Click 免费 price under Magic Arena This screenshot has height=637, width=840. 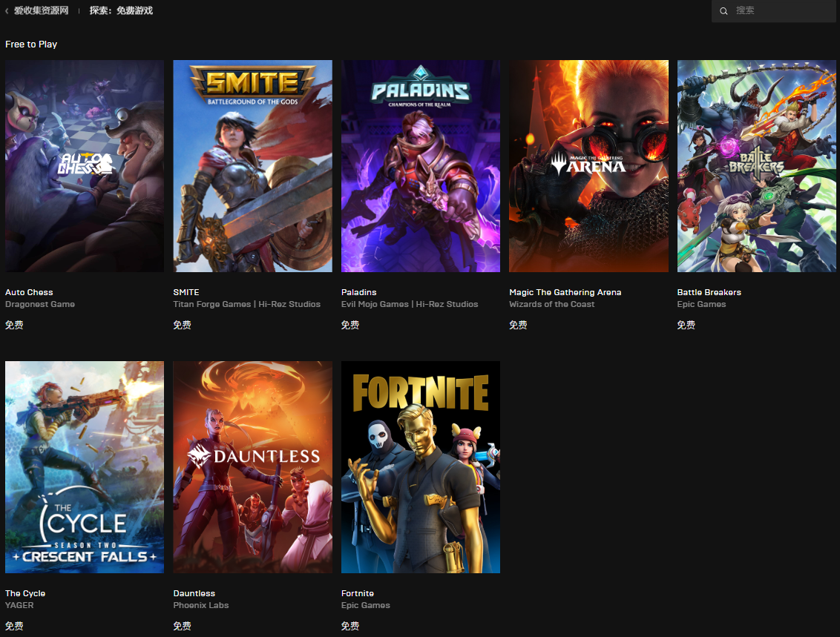coord(518,325)
